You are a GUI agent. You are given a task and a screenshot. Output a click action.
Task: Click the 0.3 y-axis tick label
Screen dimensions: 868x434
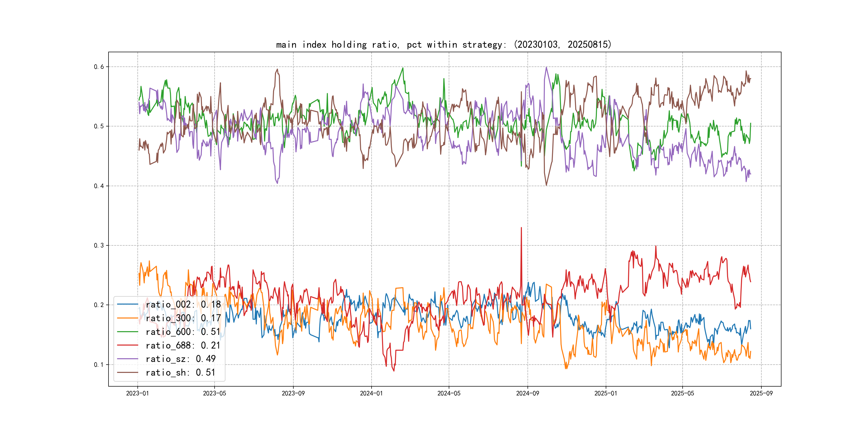pos(99,245)
